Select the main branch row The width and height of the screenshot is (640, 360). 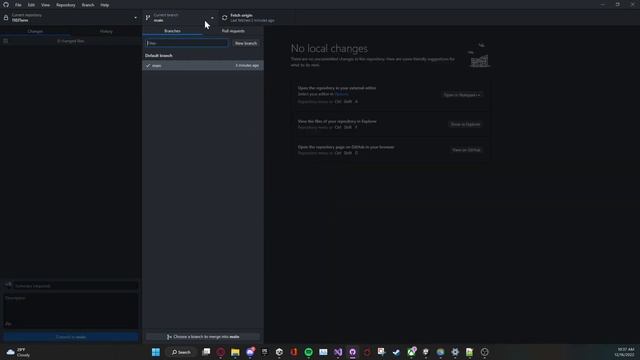203,65
